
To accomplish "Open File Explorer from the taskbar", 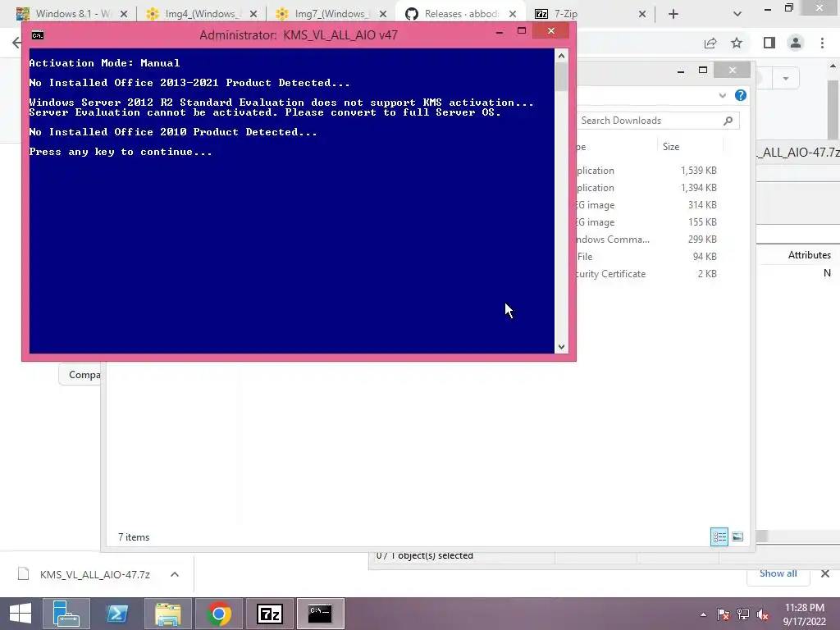I will click(167, 614).
